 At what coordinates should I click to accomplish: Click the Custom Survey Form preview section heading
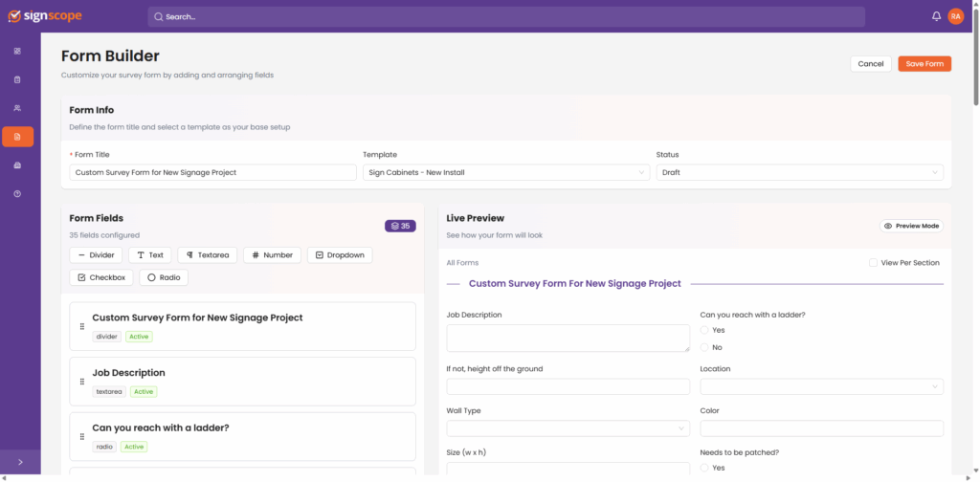pos(575,283)
